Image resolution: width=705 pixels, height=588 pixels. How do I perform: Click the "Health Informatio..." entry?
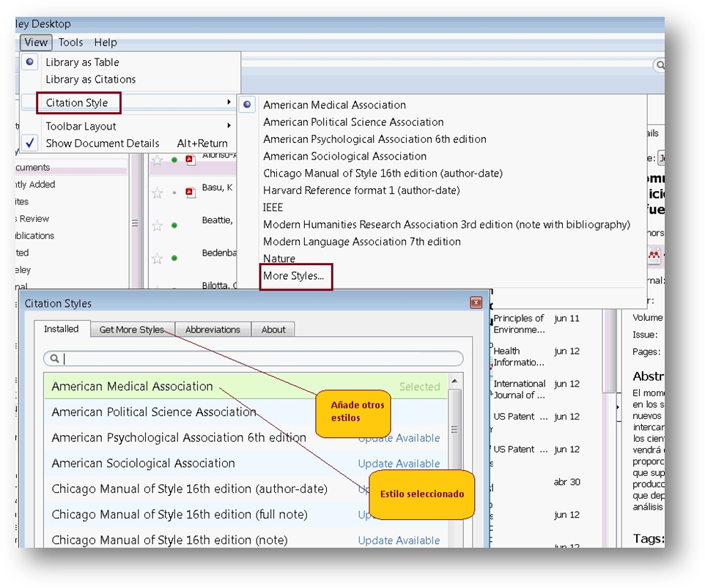tap(520, 357)
